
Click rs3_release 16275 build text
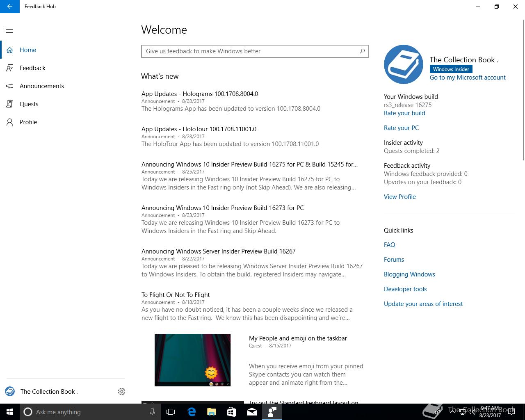pyautogui.click(x=408, y=105)
